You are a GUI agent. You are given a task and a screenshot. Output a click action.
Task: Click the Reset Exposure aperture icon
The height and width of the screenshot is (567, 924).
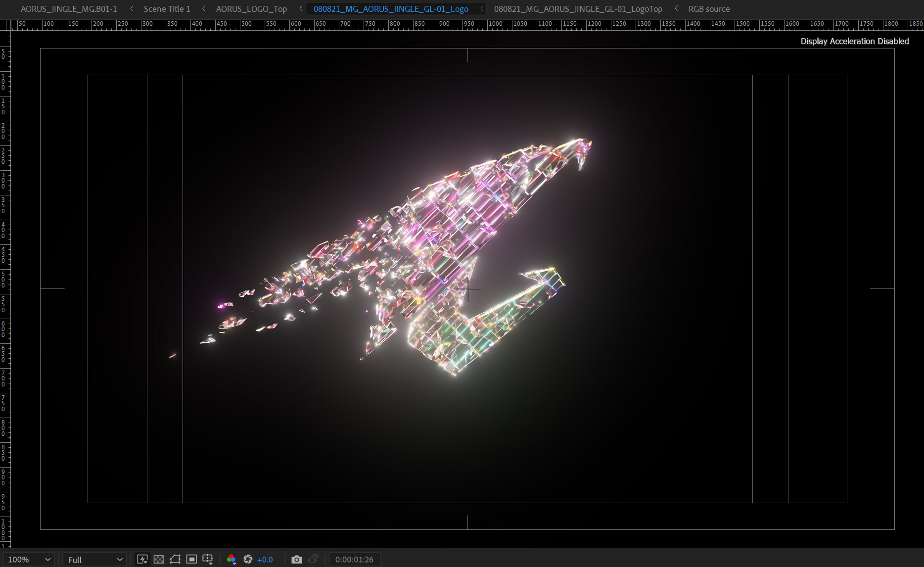[248, 559]
